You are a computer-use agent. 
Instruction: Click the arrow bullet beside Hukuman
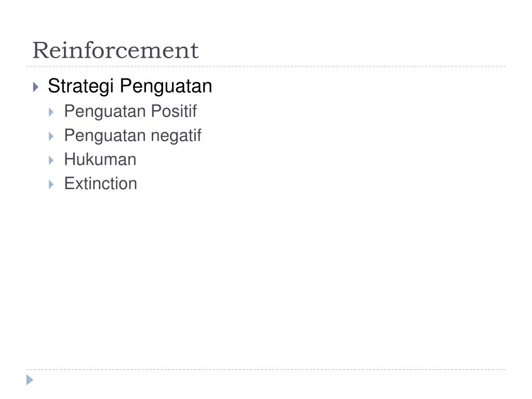pos(51,160)
